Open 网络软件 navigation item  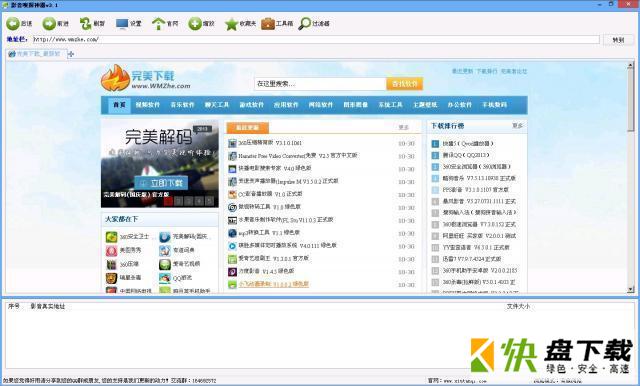[321, 105]
